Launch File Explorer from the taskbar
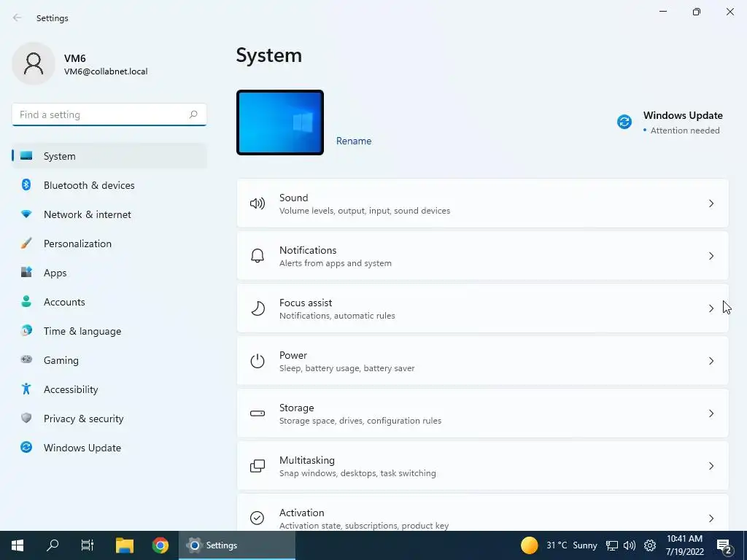747x560 pixels. point(125,545)
